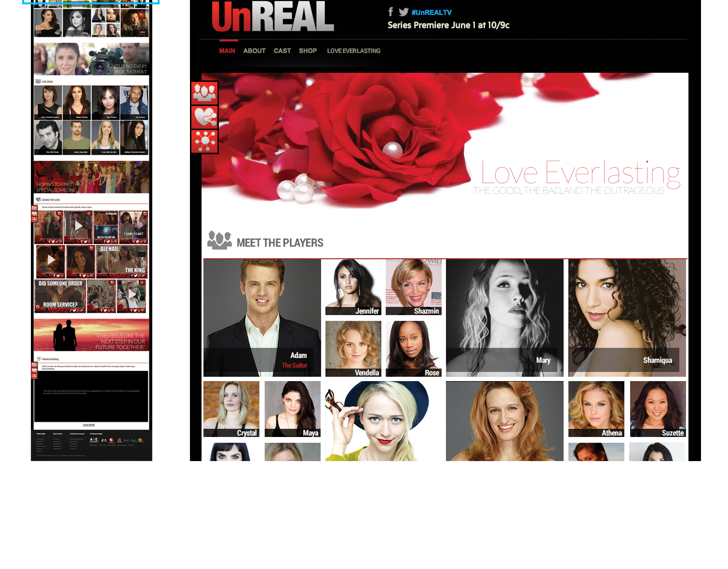The width and height of the screenshot is (728, 569).
Task: Click the MEET THE PLAYERS heading
Action: pos(280,243)
